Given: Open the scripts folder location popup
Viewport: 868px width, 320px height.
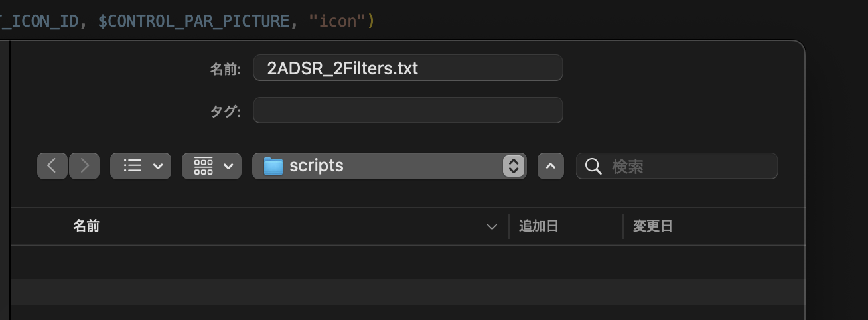Looking at the screenshot, I should [390, 166].
